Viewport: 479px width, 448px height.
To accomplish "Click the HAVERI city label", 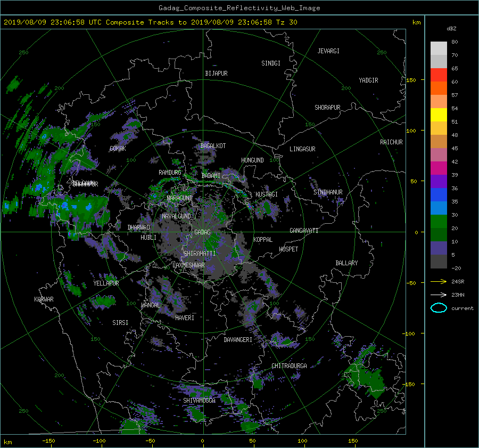I will click(x=185, y=318).
